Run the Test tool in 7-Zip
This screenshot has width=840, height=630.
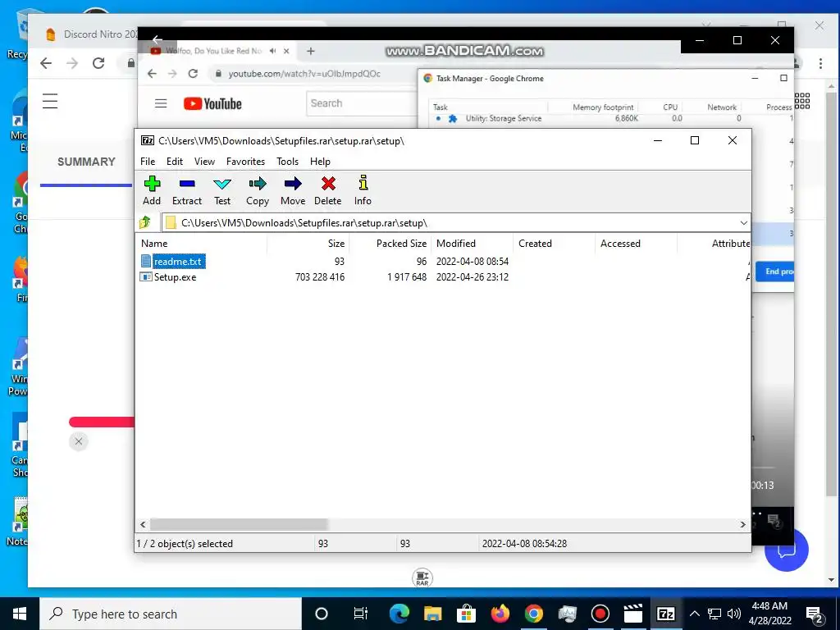click(x=221, y=190)
